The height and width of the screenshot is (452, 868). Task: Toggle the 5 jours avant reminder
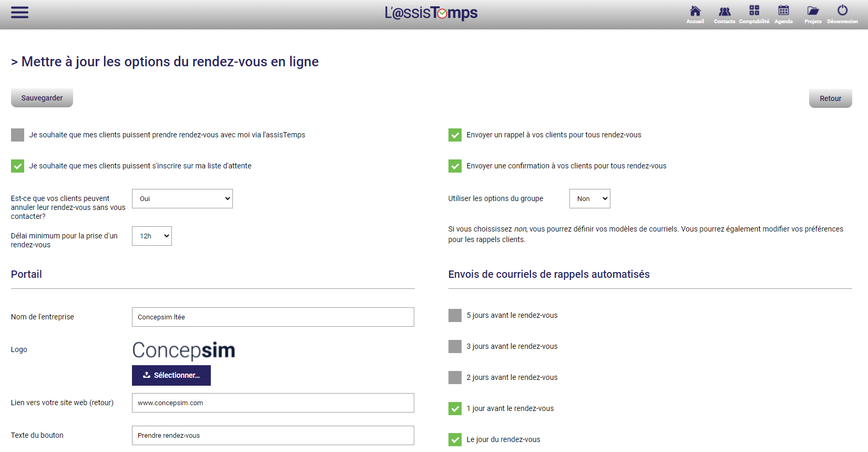tap(455, 316)
